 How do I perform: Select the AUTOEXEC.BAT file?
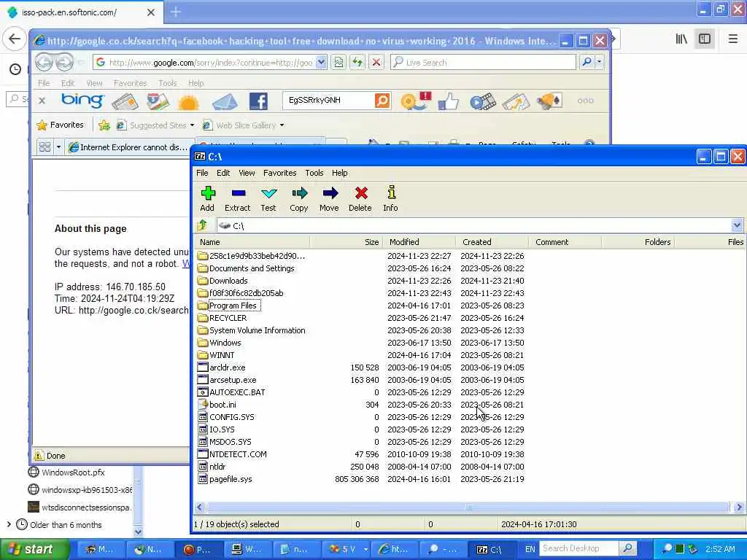237,392
